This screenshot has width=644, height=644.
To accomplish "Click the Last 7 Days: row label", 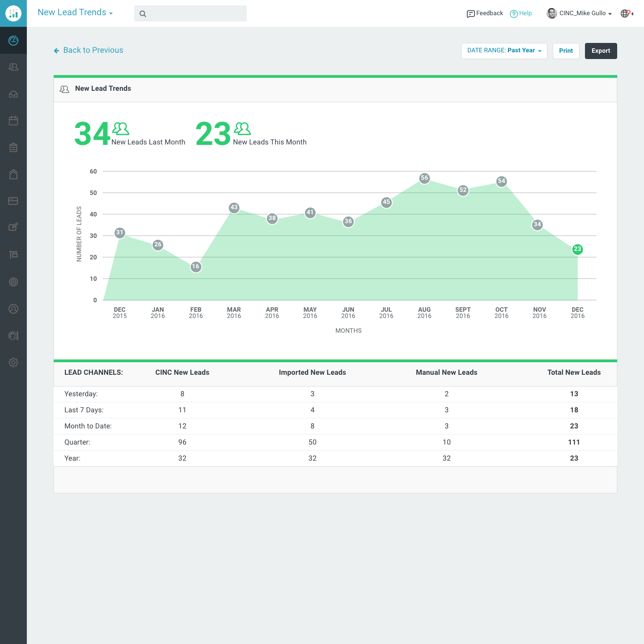I will tap(84, 410).
